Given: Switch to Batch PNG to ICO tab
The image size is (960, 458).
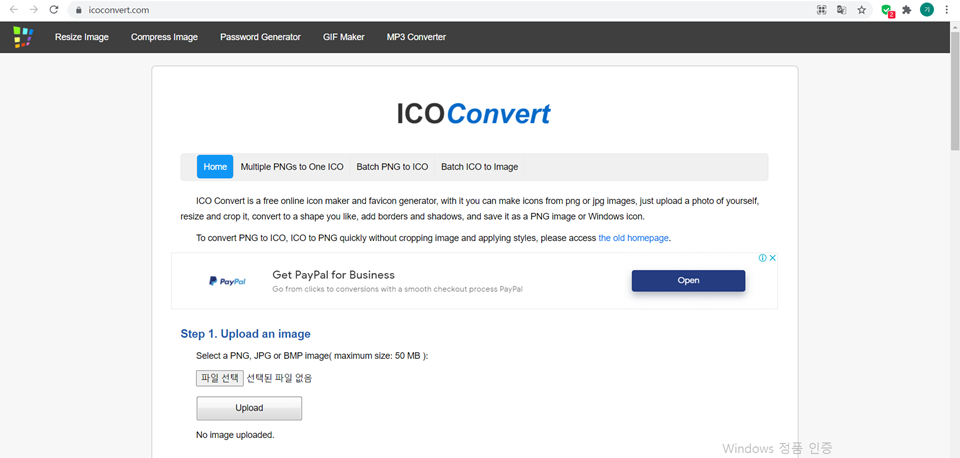Looking at the screenshot, I should [x=392, y=167].
